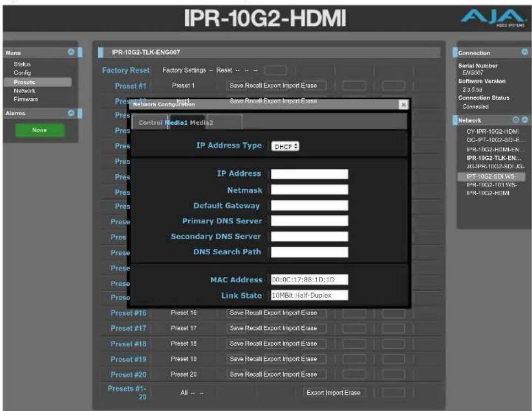Viewport: 532px width, 411px height.
Task: Click the empty box in the Factory Reset row
Action: point(275,70)
